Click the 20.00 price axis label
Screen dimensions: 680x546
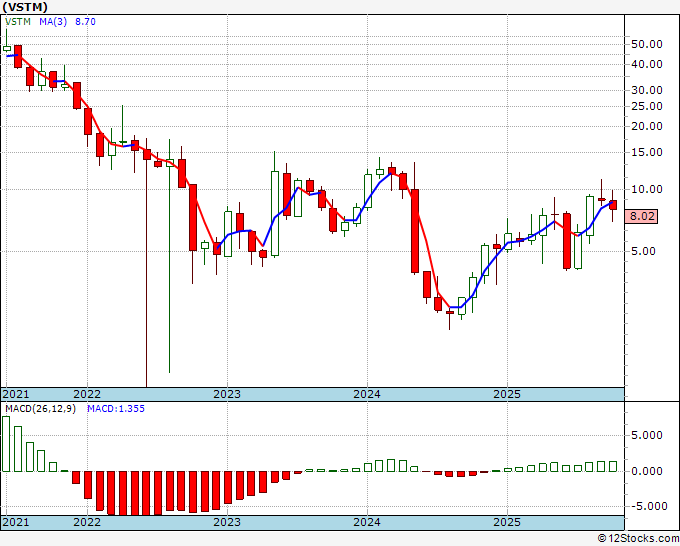tap(647, 126)
